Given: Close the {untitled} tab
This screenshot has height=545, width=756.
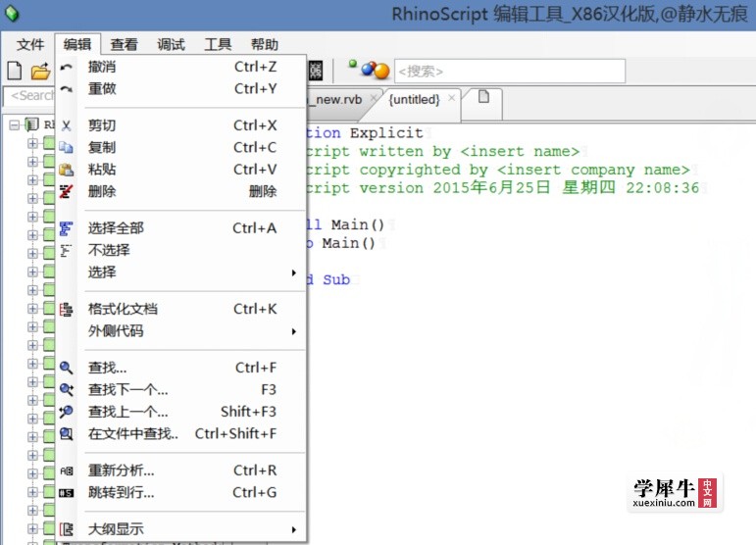Looking at the screenshot, I should pyautogui.click(x=451, y=98).
